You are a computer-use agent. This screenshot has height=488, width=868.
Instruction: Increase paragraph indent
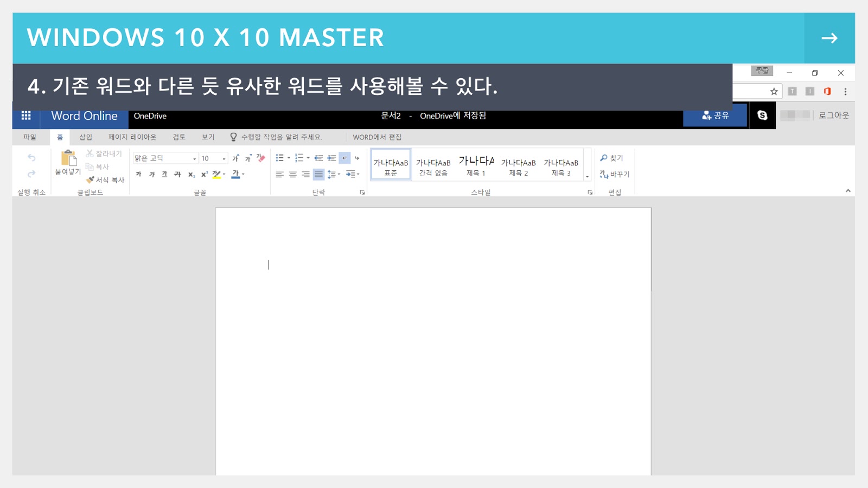click(331, 158)
